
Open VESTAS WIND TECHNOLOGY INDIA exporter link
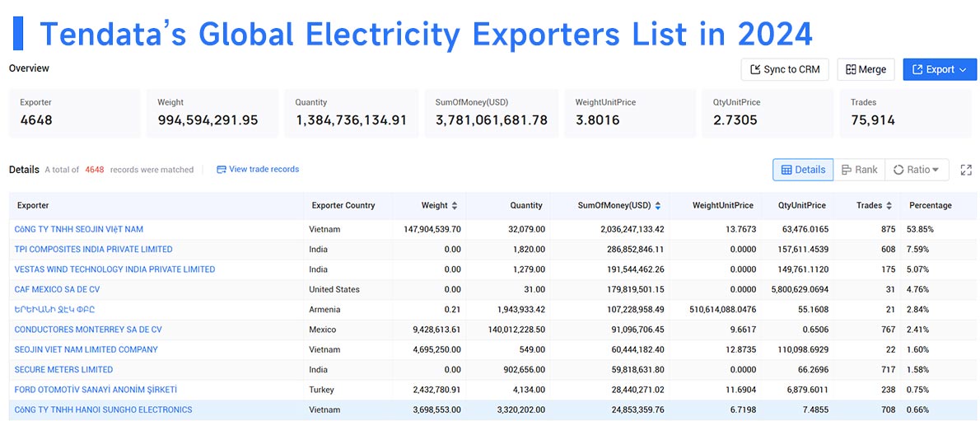[x=114, y=269]
